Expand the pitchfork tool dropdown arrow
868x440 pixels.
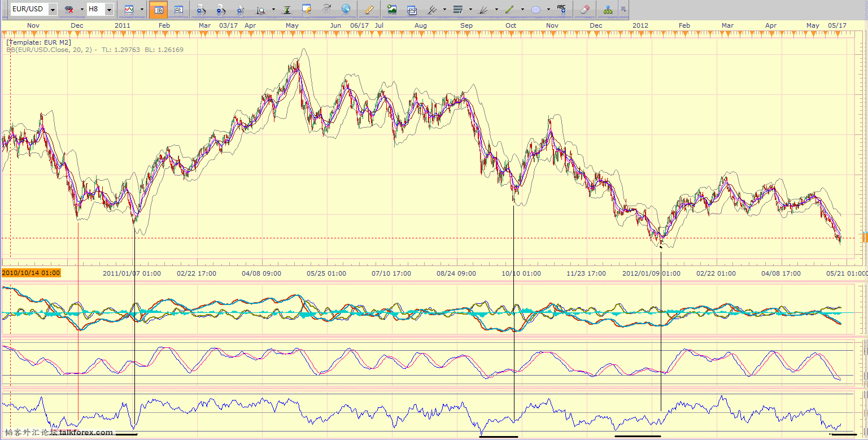445,10
